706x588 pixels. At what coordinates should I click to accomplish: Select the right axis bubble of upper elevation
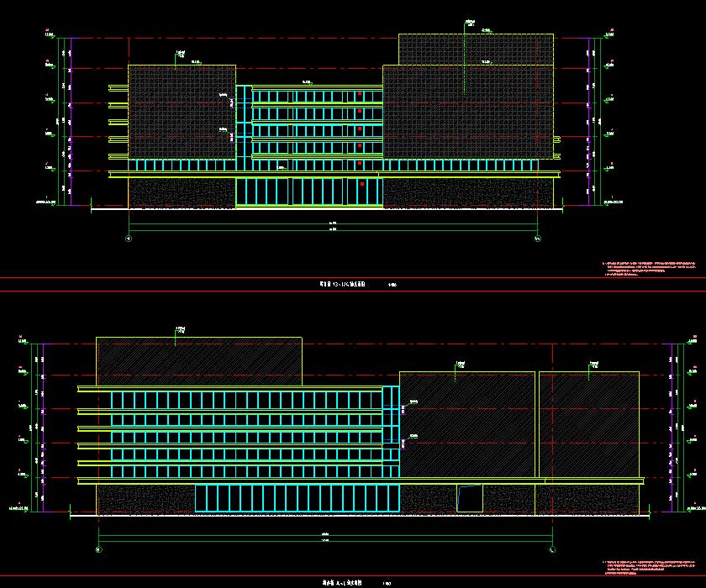coord(538,239)
